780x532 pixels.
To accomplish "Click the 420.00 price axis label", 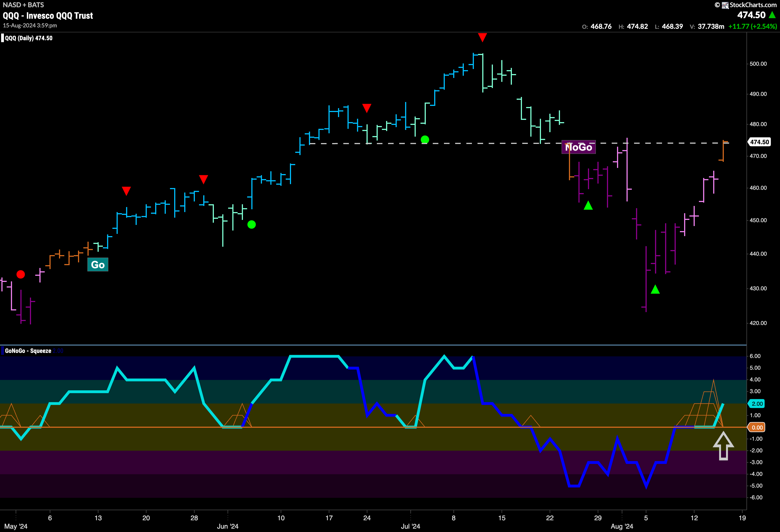I will (x=758, y=323).
